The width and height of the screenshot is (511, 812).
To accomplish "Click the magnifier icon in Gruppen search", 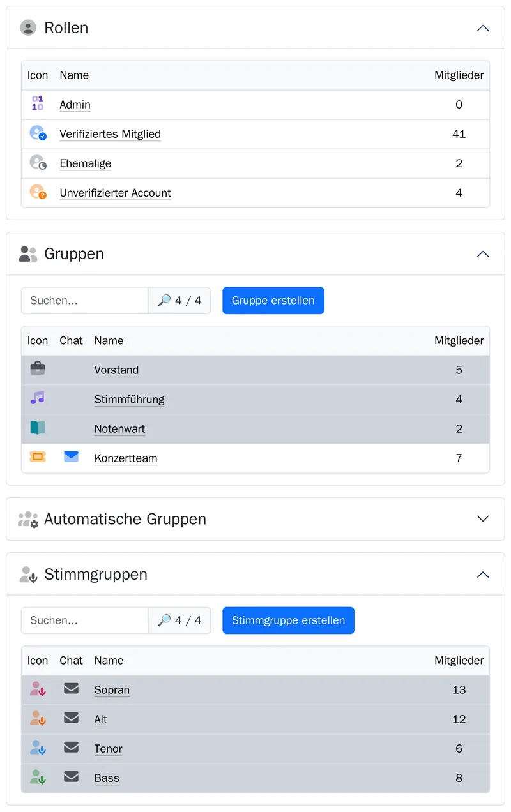I will [x=164, y=301].
